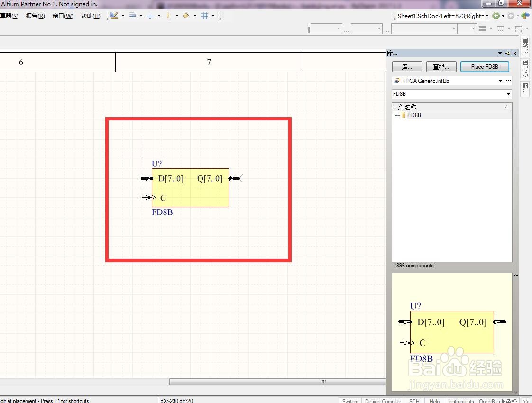Open the FD8B filter dropdown
532x403 pixels.
tap(508, 94)
